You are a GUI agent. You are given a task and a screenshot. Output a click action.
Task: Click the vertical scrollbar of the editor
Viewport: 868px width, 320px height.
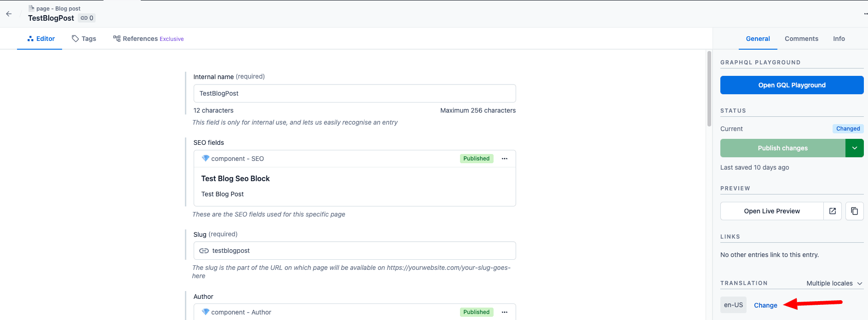click(709, 88)
